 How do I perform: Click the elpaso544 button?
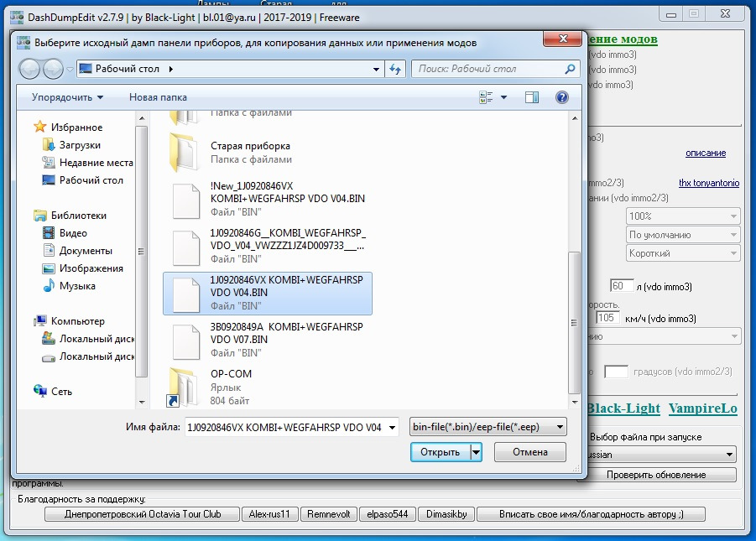[x=387, y=514]
